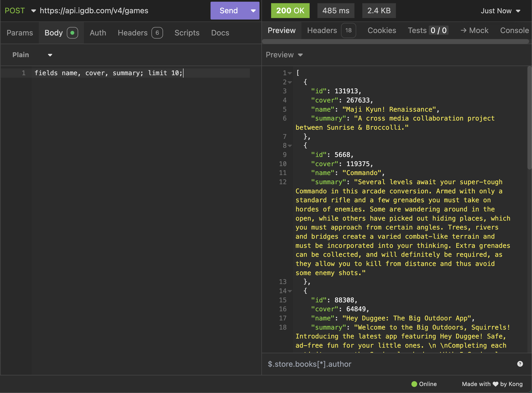
Task: Click the green dot on the Body tab
Action: [72, 33]
